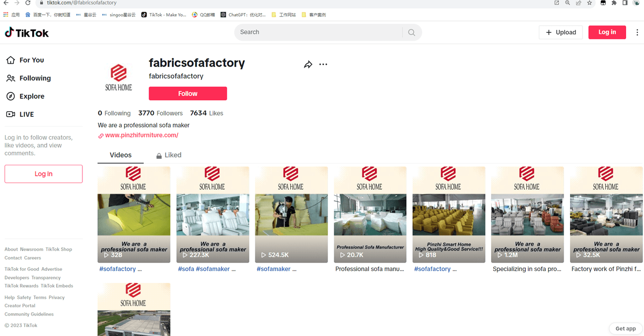The width and height of the screenshot is (644, 336).
Task: Click the SOFA HOME profile avatar
Action: click(119, 77)
